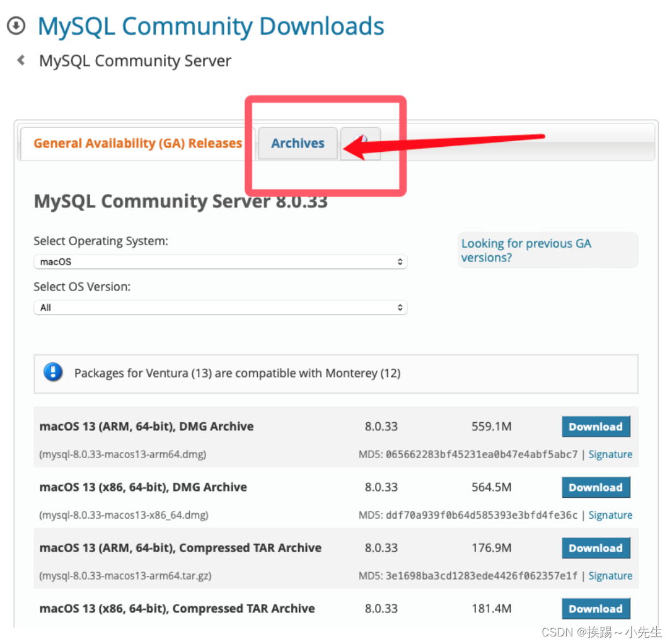Click the back chevron next to MySQL Community Server
Viewport: 672px width, 644px height.
click(21, 60)
